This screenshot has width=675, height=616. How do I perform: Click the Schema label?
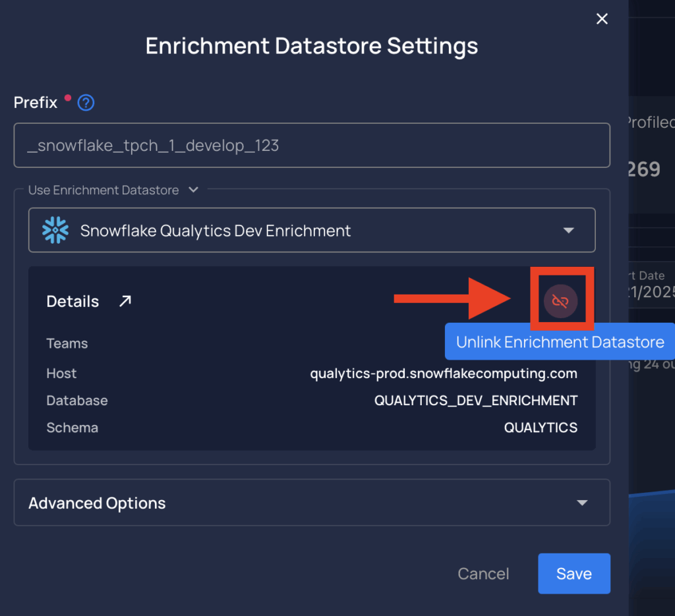[73, 428]
